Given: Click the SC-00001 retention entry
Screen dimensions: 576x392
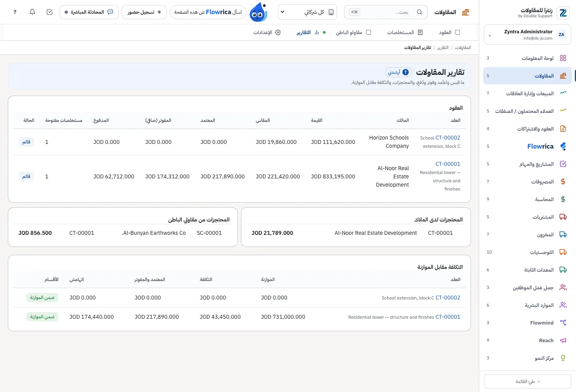Looking at the screenshot, I should [x=209, y=233].
